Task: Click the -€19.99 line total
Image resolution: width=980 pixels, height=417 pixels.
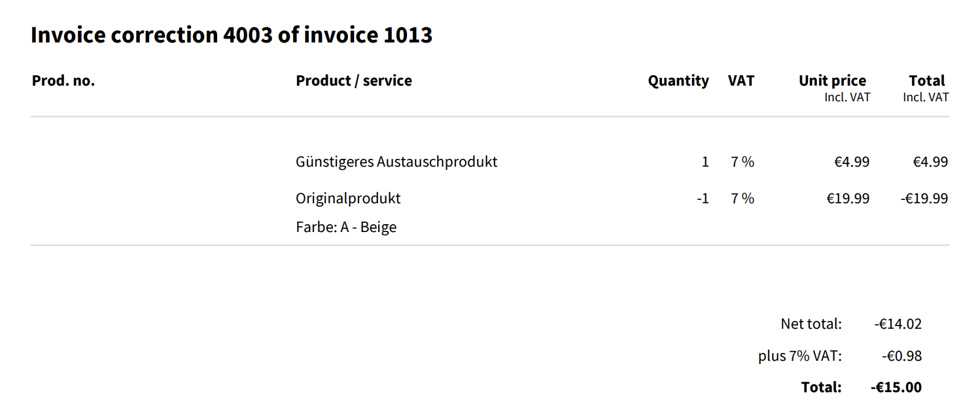Action: pyautogui.click(x=924, y=198)
